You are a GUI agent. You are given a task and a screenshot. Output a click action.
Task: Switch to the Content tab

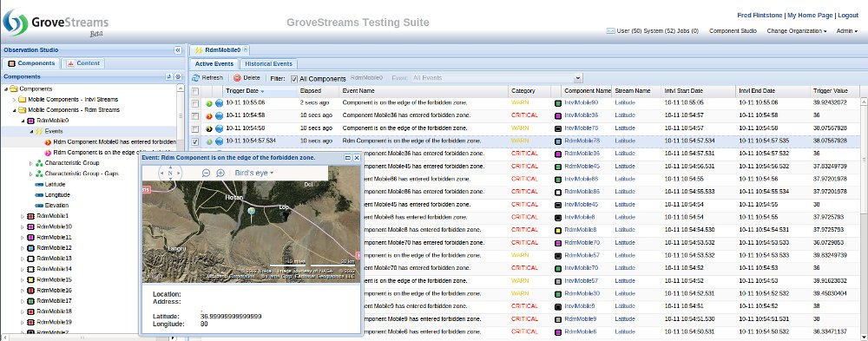point(83,63)
